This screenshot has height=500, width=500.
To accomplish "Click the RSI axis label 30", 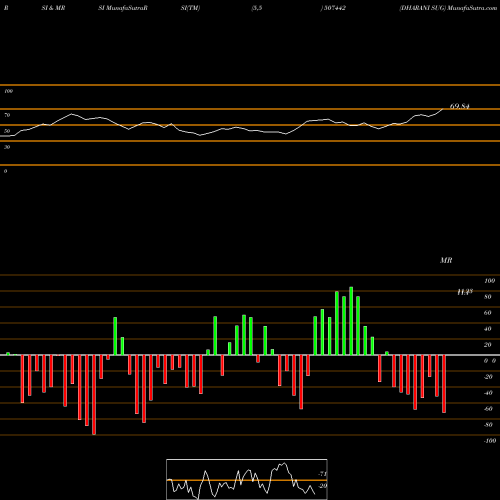I will point(7,147).
